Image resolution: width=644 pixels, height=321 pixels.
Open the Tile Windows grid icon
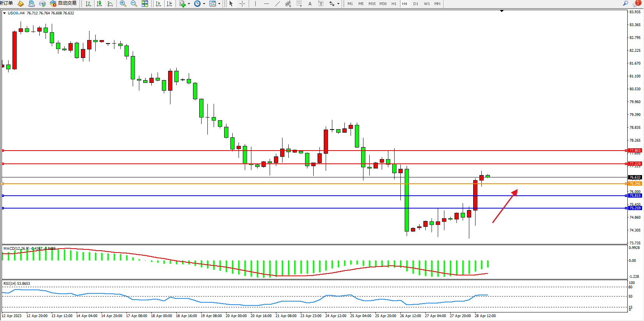coord(145,4)
